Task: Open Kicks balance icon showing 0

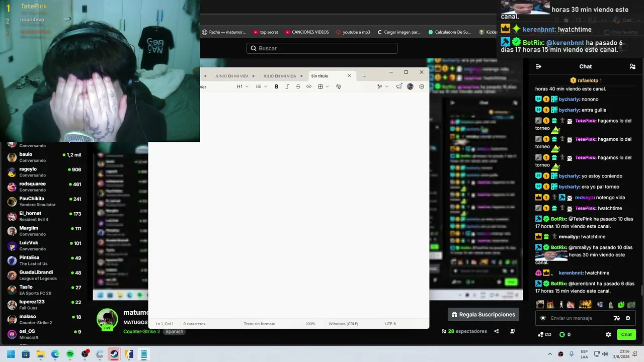Action: 565,335
